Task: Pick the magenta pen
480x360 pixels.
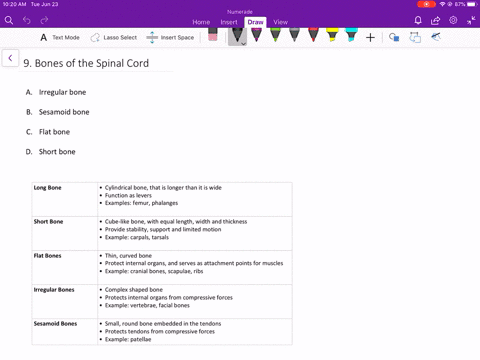Action: coord(256,35)
